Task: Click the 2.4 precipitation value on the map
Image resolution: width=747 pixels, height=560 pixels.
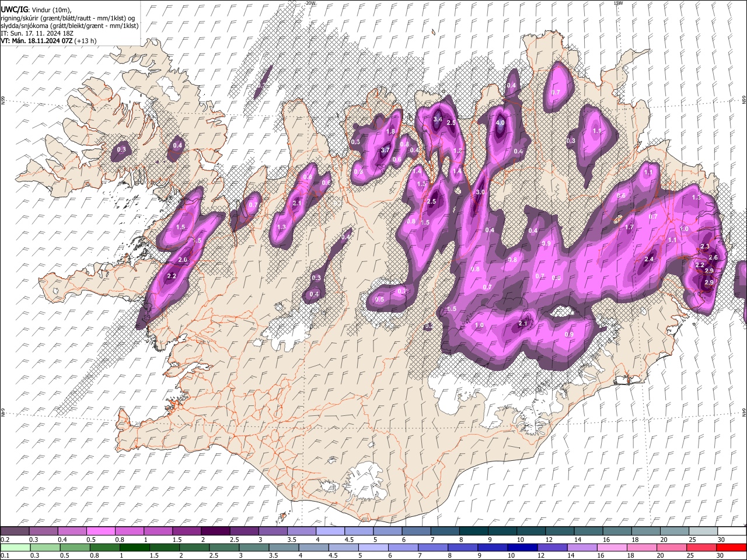Action: (649, 259)
